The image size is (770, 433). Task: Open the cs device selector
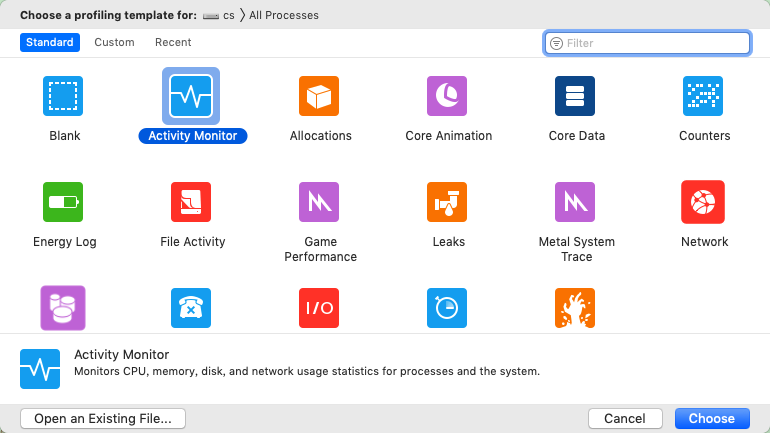[219, 15]
